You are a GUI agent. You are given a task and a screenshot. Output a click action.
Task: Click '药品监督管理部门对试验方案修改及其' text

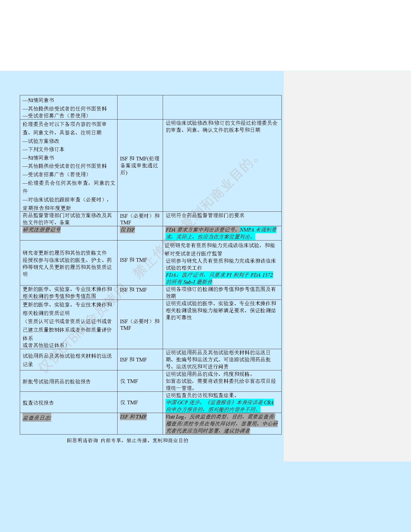click(67, 215)
